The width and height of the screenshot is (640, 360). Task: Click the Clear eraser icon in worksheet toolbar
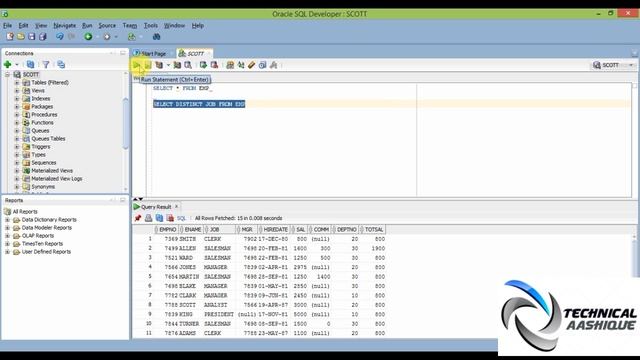coord(251,65)
